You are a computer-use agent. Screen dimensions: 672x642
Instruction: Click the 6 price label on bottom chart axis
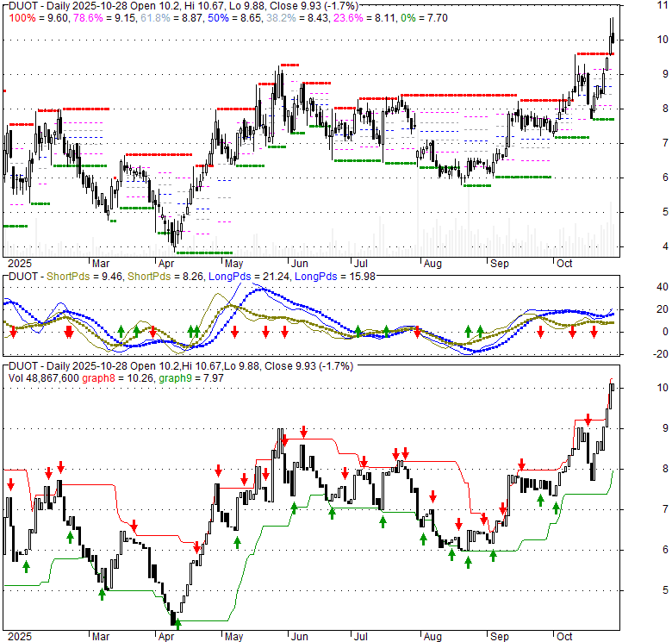665,550
